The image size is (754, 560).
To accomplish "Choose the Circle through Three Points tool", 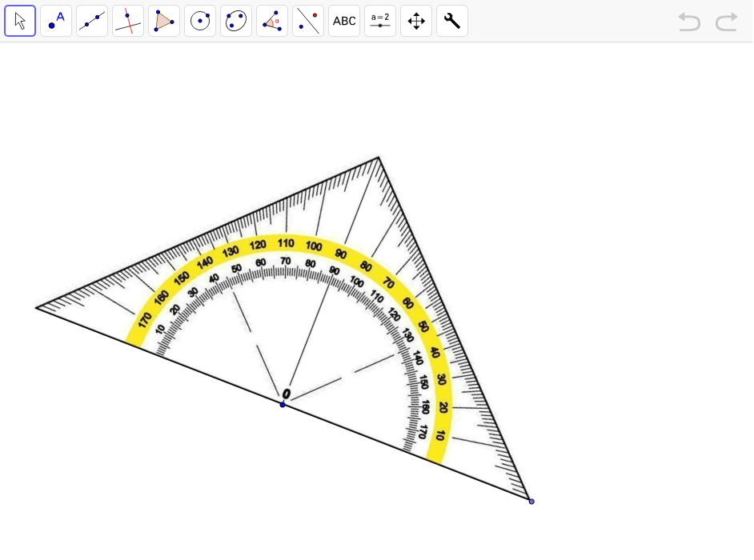I will pyautogui.click(x=236, y=21).
